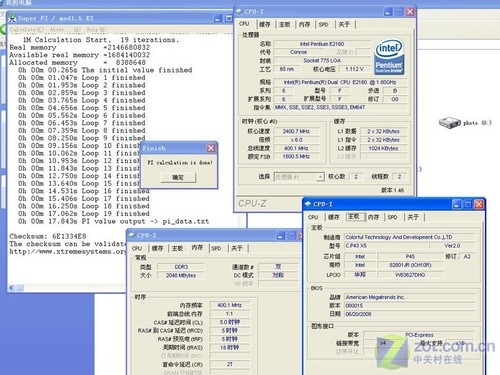Viewport: 500px width, 375px height.
Task: Switch to 关于 tab in processor window
Action: [344, 24]
